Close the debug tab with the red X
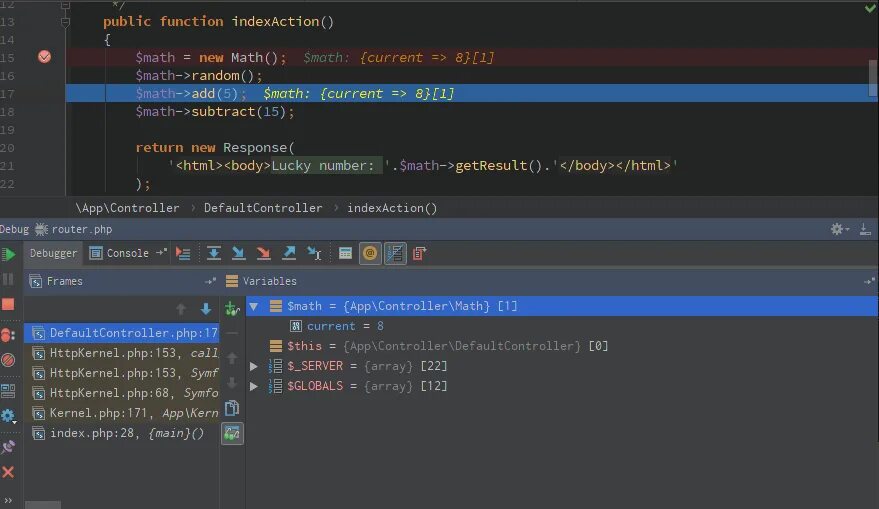The height and width of the screenshot is (509, 879). coord(8,472)
